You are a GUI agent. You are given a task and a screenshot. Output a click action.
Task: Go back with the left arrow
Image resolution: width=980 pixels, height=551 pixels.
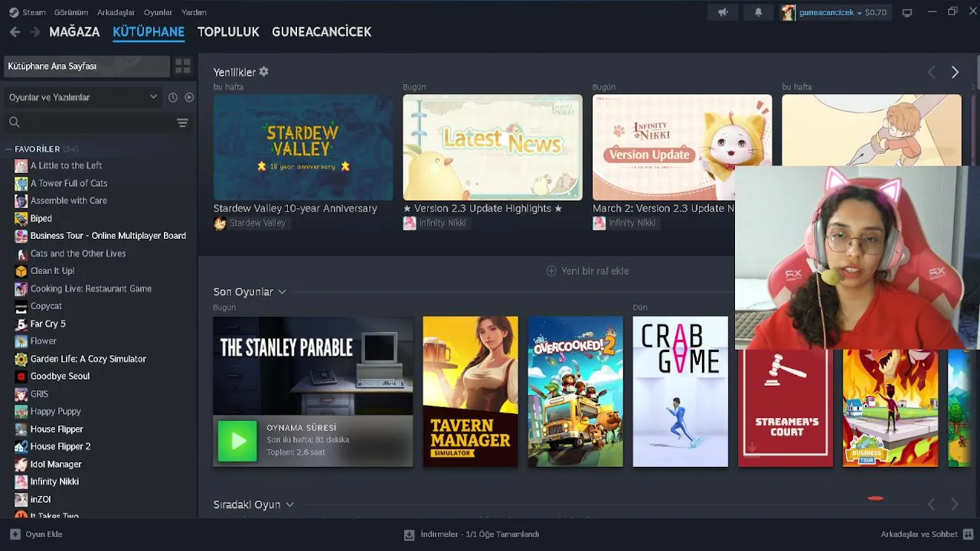click(x=15, y=32)
